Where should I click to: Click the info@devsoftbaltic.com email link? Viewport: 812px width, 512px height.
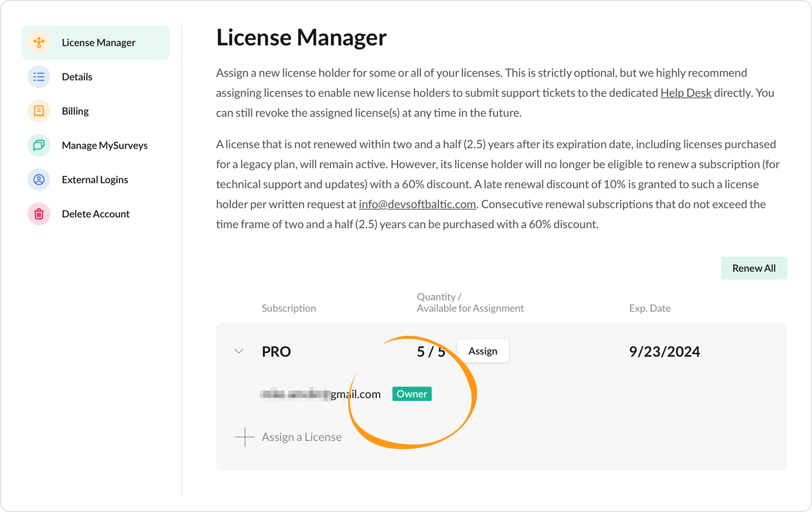tap(417, 204)
